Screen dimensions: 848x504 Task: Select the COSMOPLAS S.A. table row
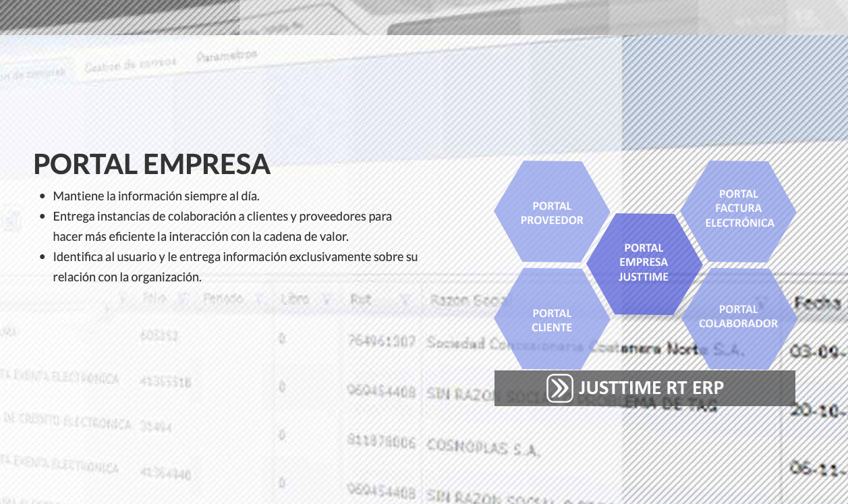(482, 446)
